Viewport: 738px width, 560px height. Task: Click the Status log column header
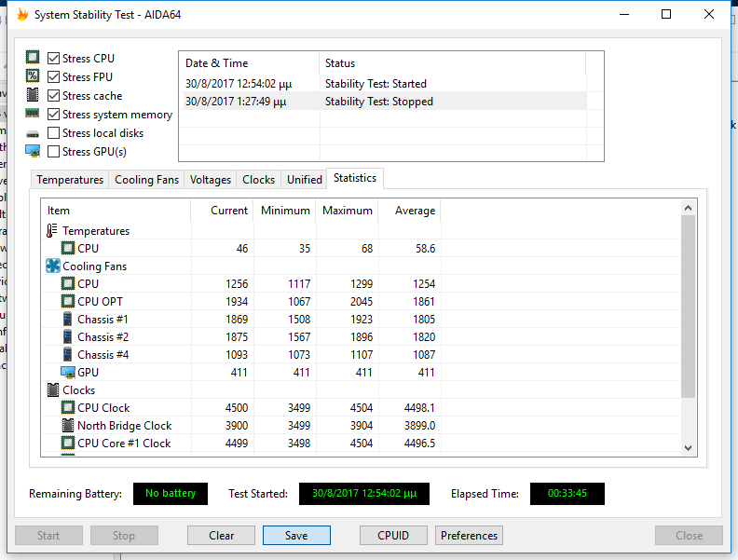tap(453, 63)
